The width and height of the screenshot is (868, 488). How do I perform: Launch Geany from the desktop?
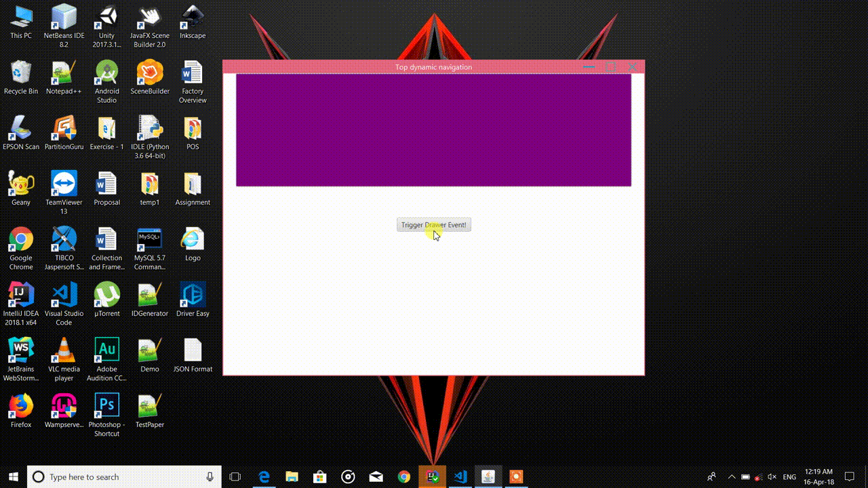tap(21, 183)
